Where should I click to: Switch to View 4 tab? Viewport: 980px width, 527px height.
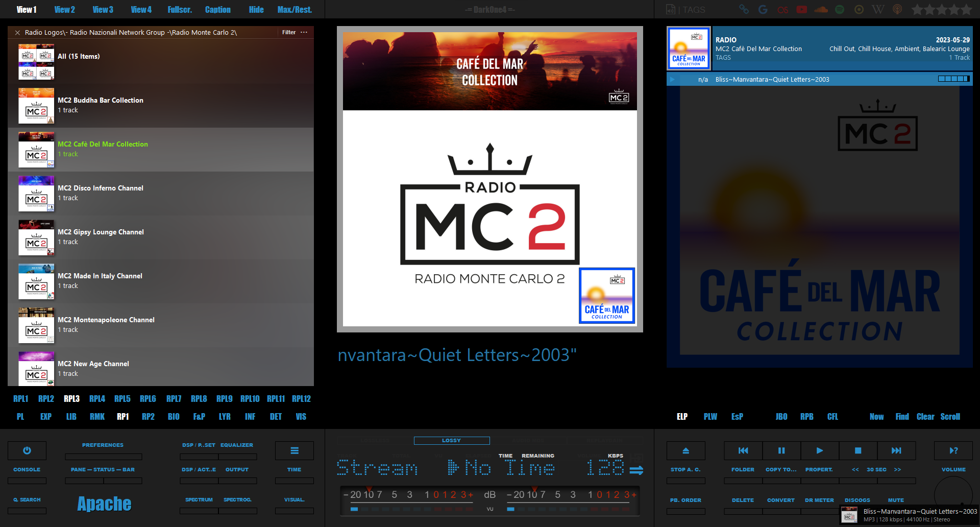[141, 10]
